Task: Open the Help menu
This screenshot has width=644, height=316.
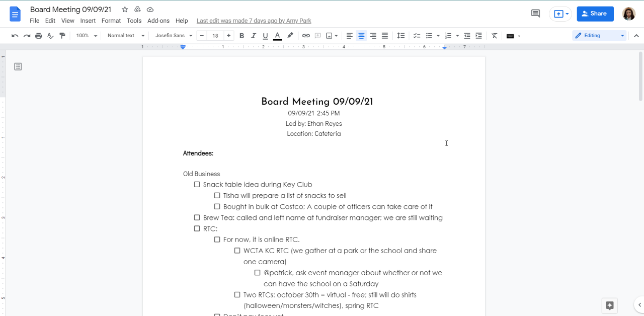Action: click(182, 21)
